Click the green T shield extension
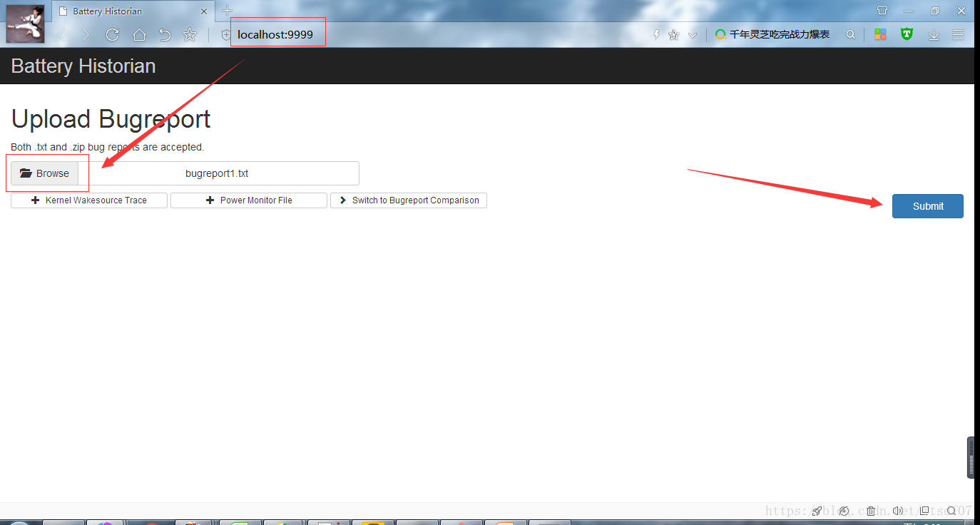 907,34
